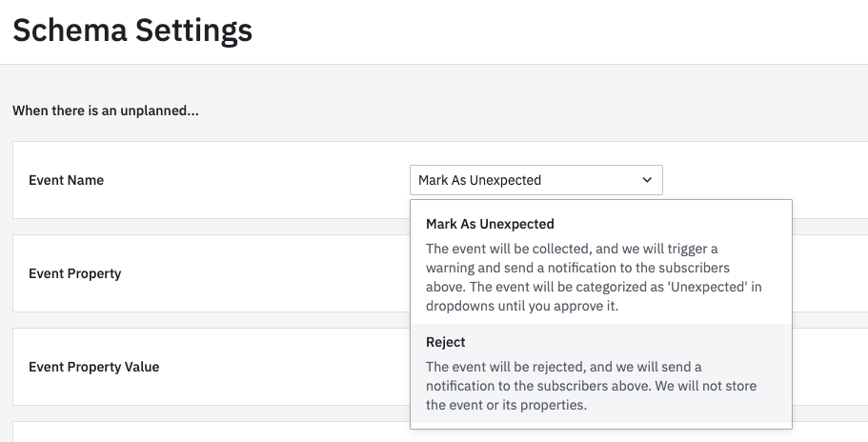Choose the Reject option from the list
This screenshot has height=442, width=868.
pos(600,372)
